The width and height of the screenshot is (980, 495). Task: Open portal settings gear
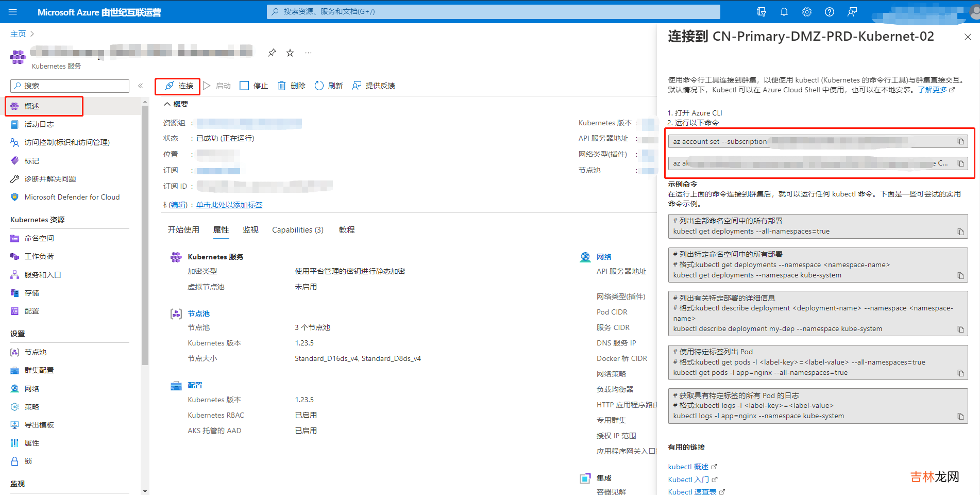click(x=806, y=12)
